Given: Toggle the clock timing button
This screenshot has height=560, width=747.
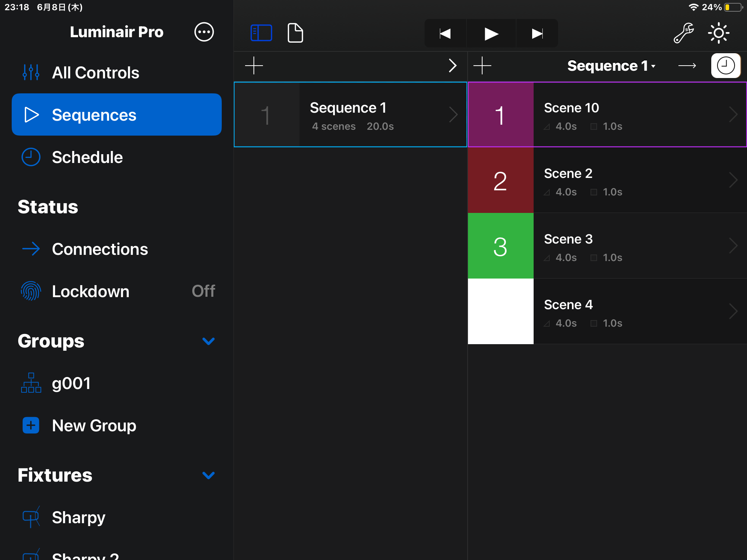Looking at the screenshot, I should click(725, 66).
